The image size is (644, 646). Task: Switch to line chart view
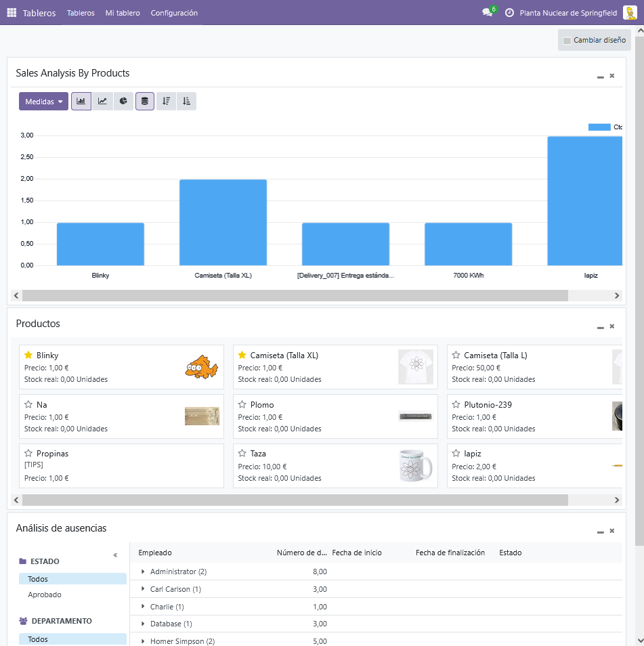coord(102,102)
